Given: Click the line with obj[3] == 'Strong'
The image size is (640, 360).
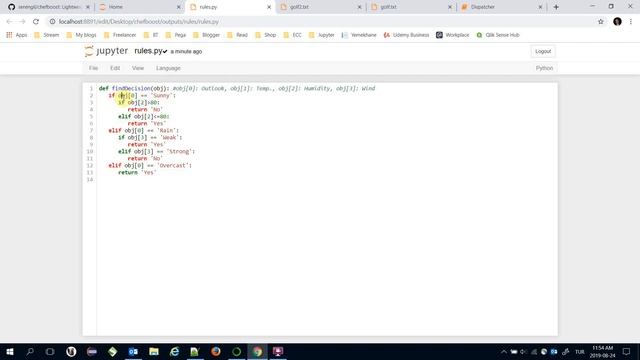Looking at the screenshot, I should 156,151.
